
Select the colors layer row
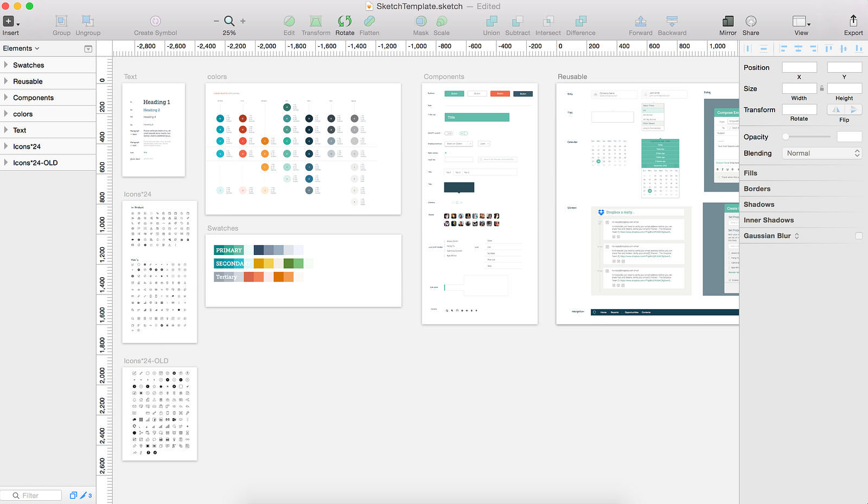[48, 114]
